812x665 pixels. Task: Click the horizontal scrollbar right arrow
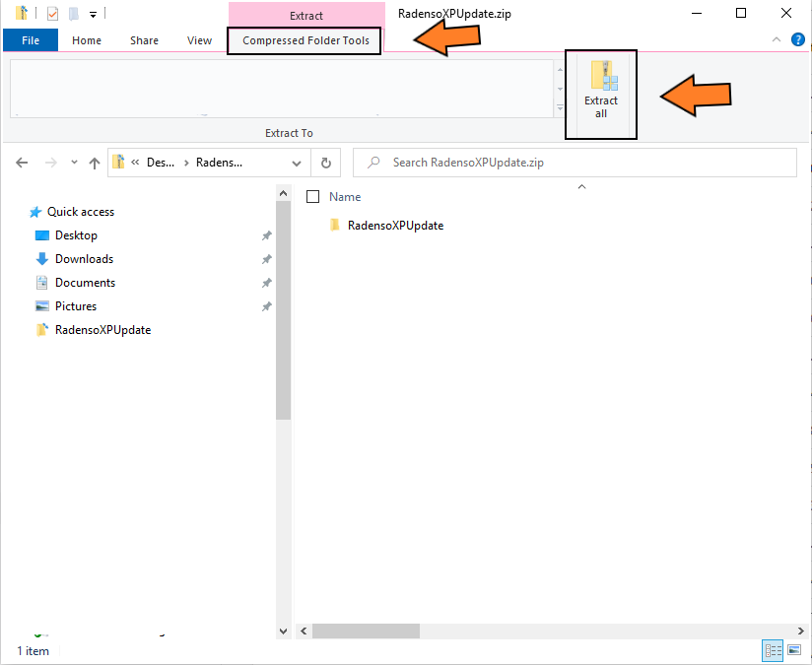800,631
